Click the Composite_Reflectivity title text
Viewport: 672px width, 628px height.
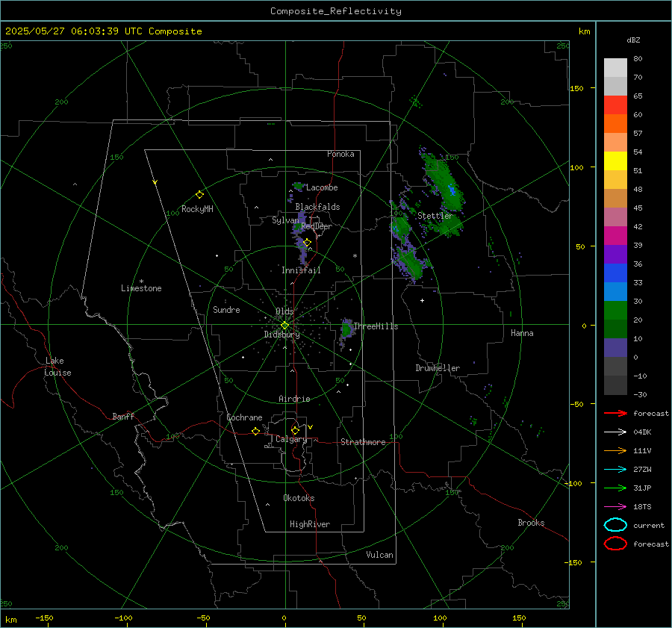tap(336, 11)
